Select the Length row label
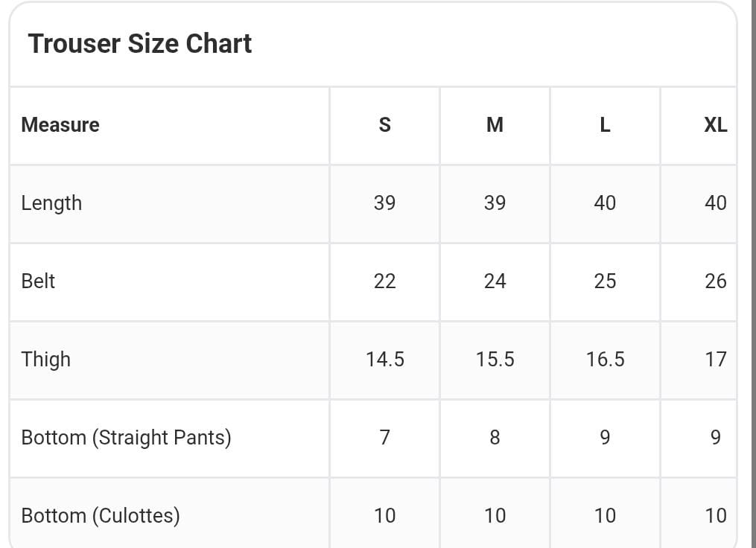The height and width of the screenshot is (548, 756). click(51, 203)
